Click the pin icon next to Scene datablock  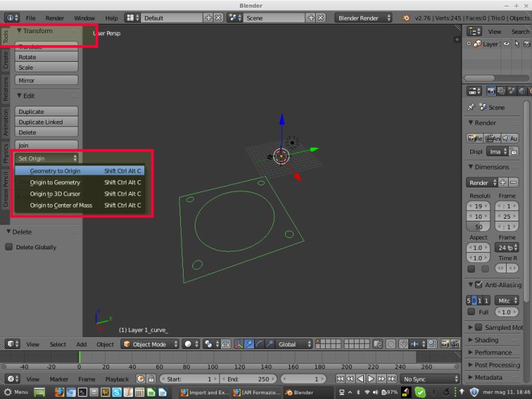(471, 108)
